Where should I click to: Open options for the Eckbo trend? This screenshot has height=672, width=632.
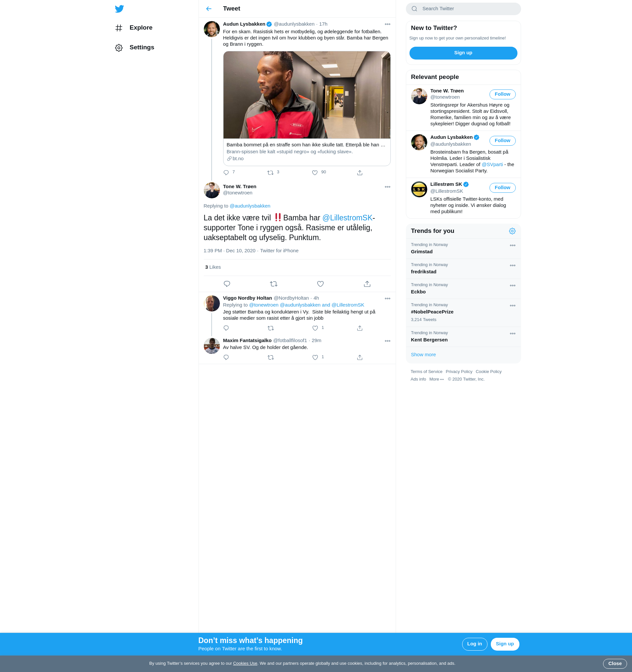513,286
